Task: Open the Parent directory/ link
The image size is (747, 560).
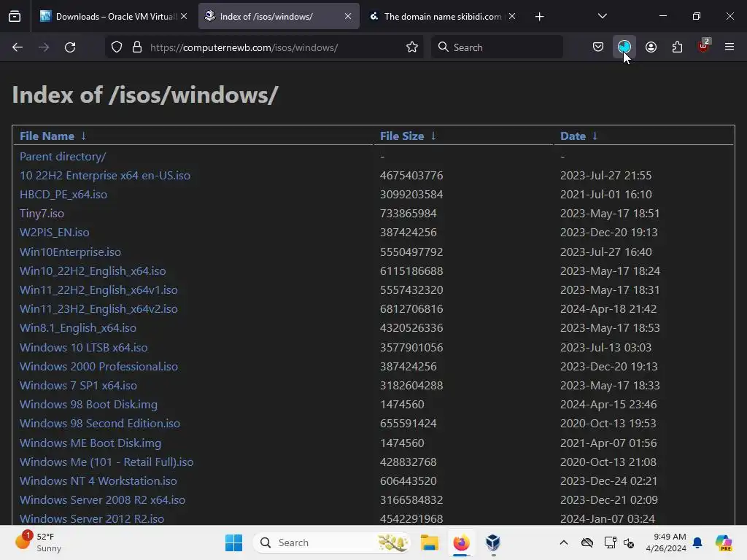Action: coord(63,156)
